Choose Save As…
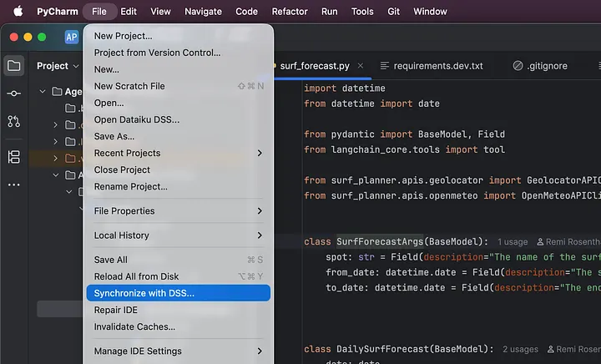 179,136
